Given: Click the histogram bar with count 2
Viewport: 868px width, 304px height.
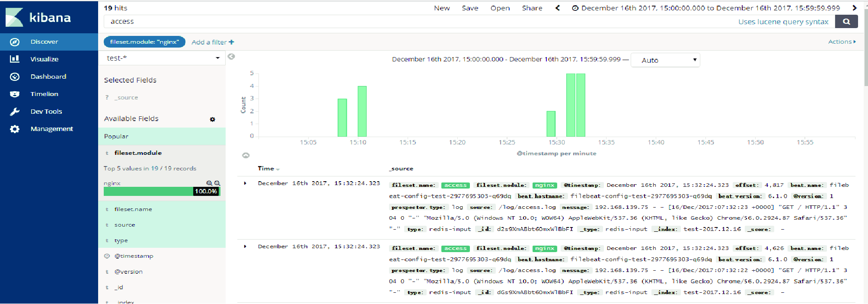Looking at the screenshot, I should coord(551,124).
